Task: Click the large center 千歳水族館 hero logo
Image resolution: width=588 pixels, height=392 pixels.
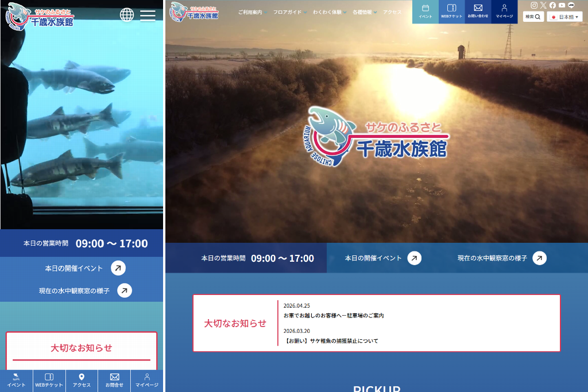Action: pos(376,137)
